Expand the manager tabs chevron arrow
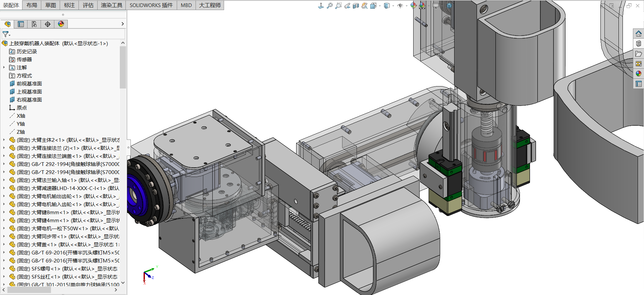This screenshot has height=295, width=644. coord(122,24)
